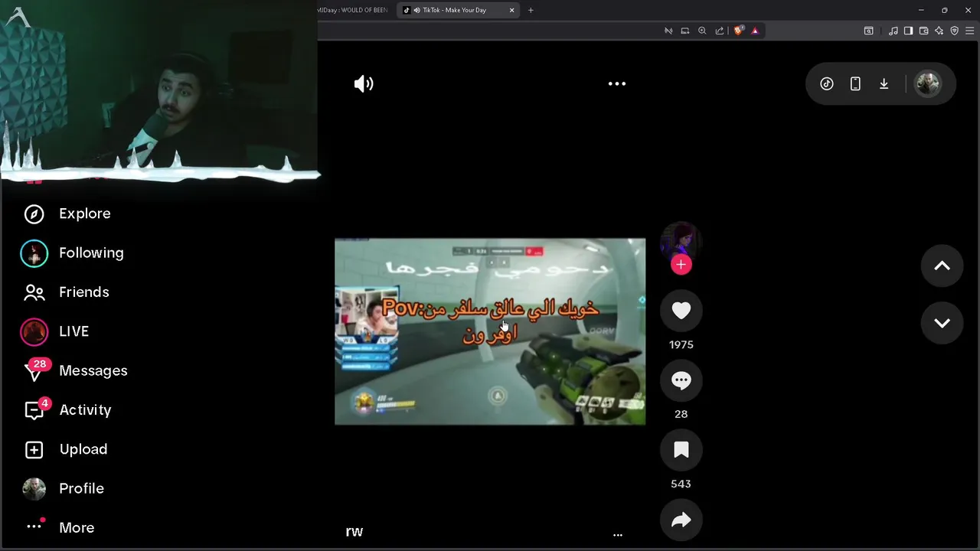Open Following in the sidebar
The height and width of the screenshot is (551, 980).
[x=91, y=253]
